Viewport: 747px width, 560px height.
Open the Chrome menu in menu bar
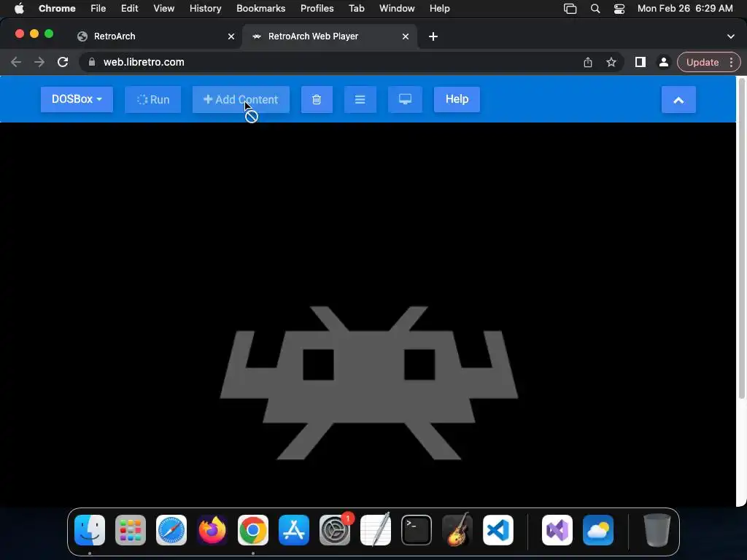pyautogui.click(x=57, y=9)
